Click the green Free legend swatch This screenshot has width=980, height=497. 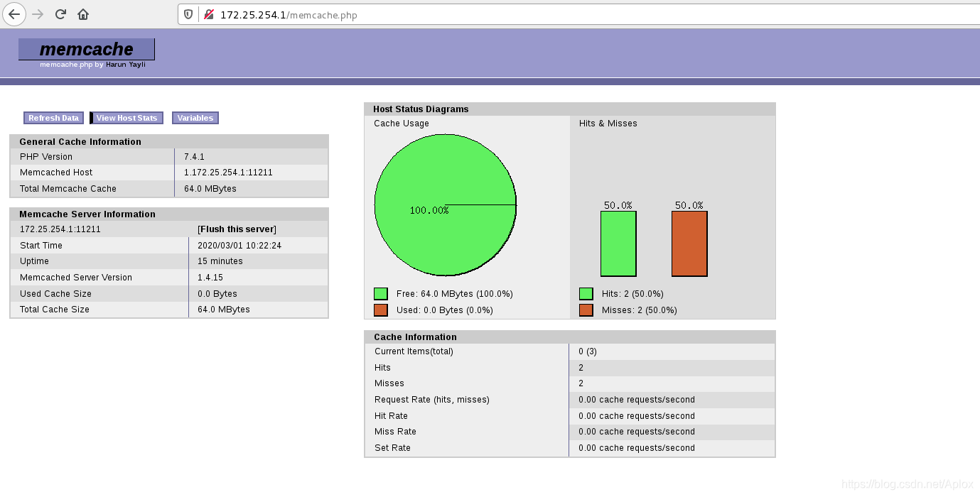click(x=381, y=294)
